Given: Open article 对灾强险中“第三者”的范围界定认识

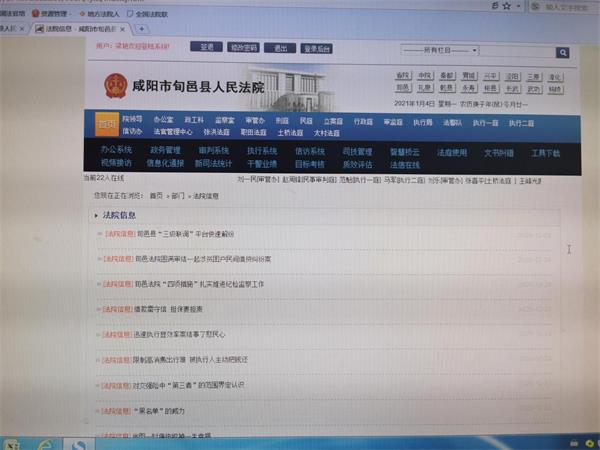Looking at the screenshot, I should click(x=188, y=385).
